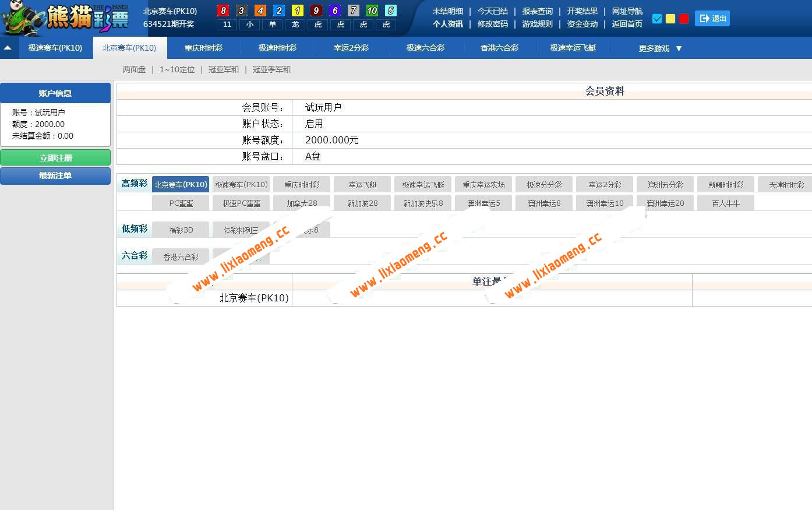812x510 pixels.
Task: Select the yellow color swatch
Action: (x=670, y=19)
